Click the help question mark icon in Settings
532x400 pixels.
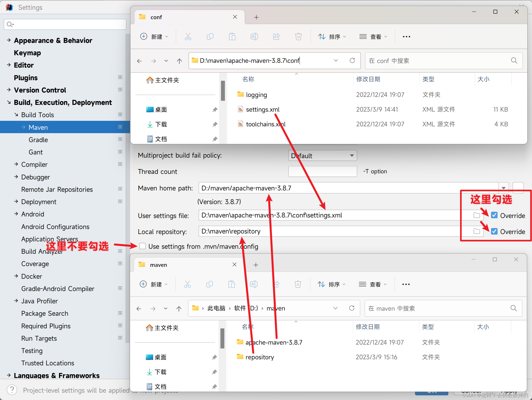tap(12, 390)
